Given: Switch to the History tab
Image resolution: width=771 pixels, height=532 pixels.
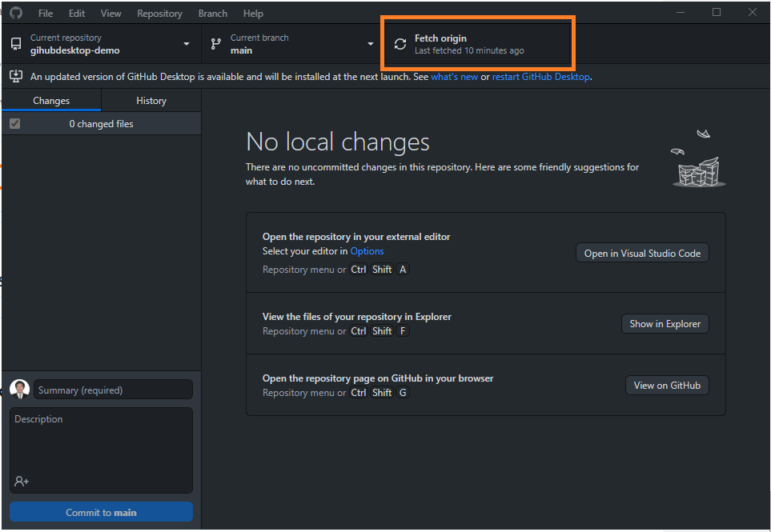Looking at the screenshot, I should (151, 100).
